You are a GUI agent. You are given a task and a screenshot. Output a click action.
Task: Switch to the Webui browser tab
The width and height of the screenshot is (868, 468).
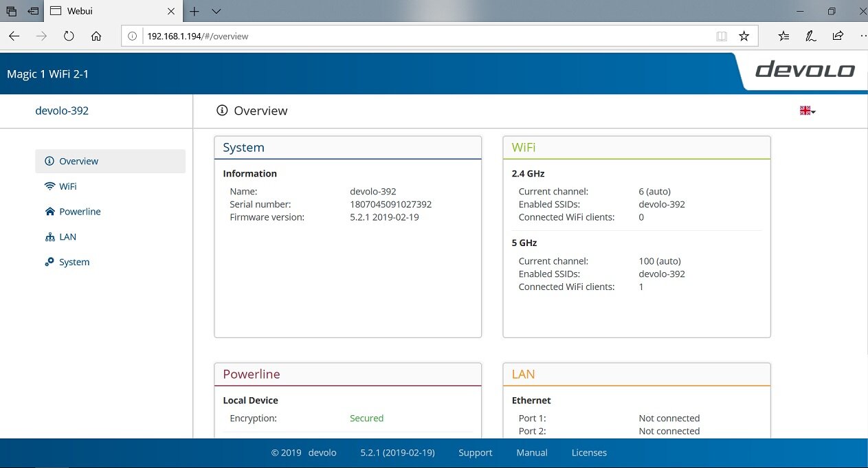(113, 11)
